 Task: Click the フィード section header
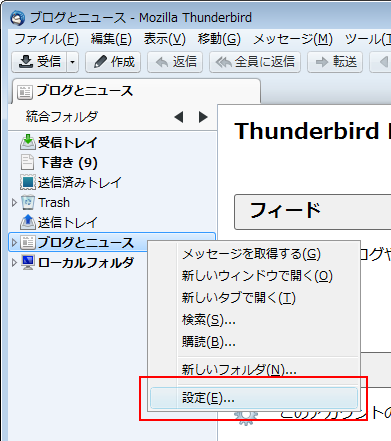click(313, 212)
